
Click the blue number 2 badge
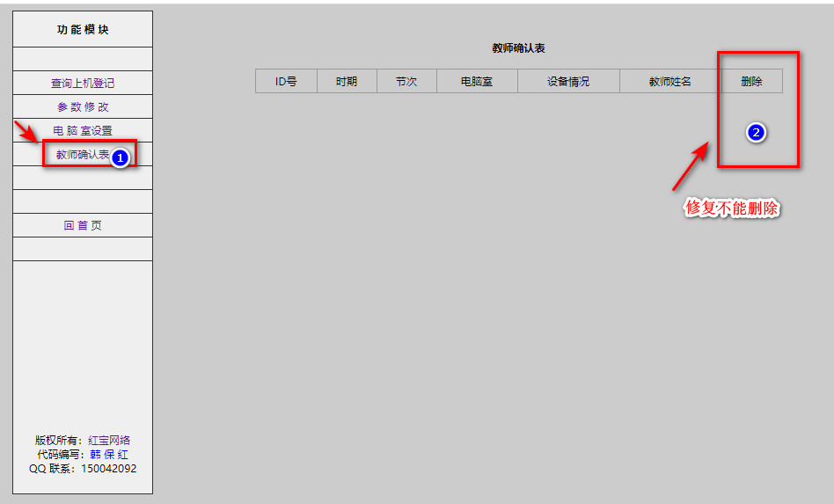756,133
